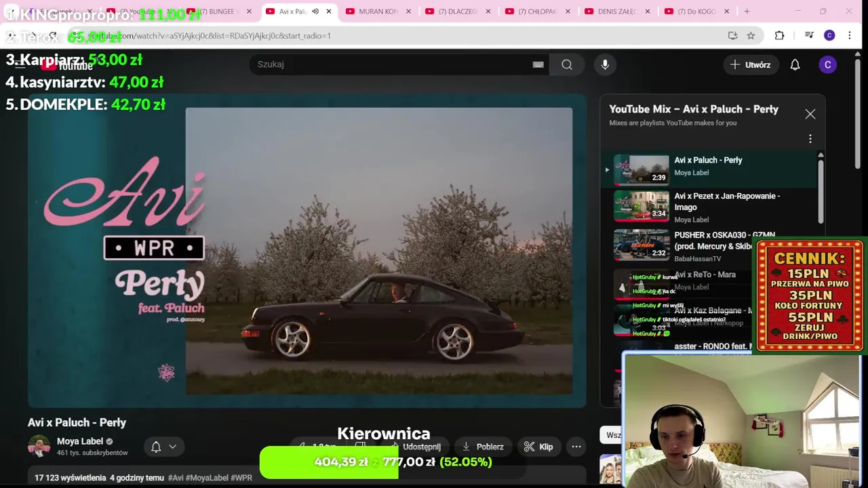Open the on-screen keyboard icon in search

coord(538,64)
